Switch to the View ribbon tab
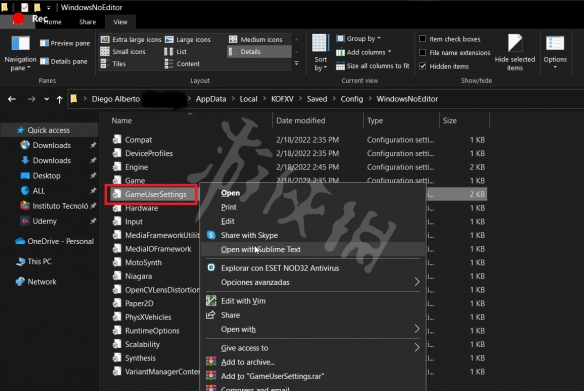Screen dimensions: 584x391 point(120,22)
